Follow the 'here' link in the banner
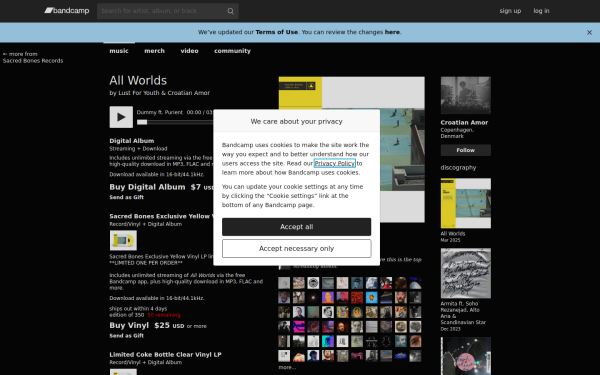 click(392, 32)
